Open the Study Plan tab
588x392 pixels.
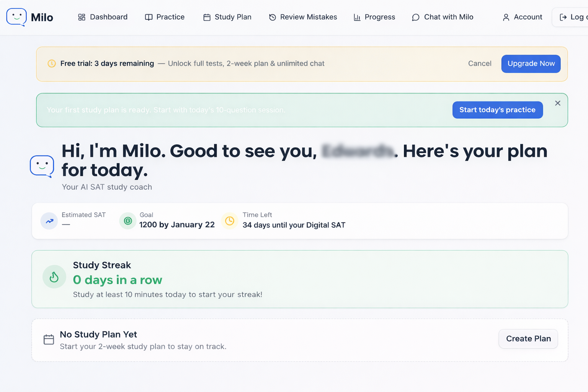(x=227, y=17)
